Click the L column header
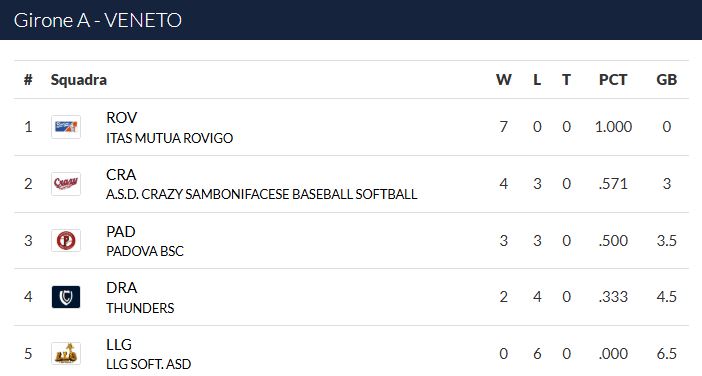 point(537,80)
